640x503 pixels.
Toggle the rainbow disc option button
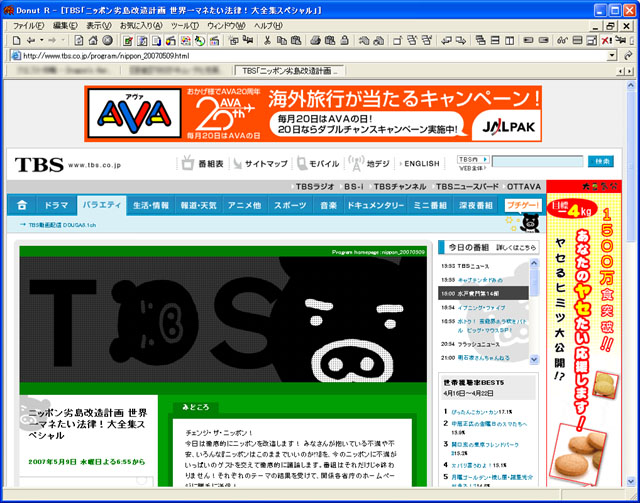pyautogui.click(x=200, y=40)
